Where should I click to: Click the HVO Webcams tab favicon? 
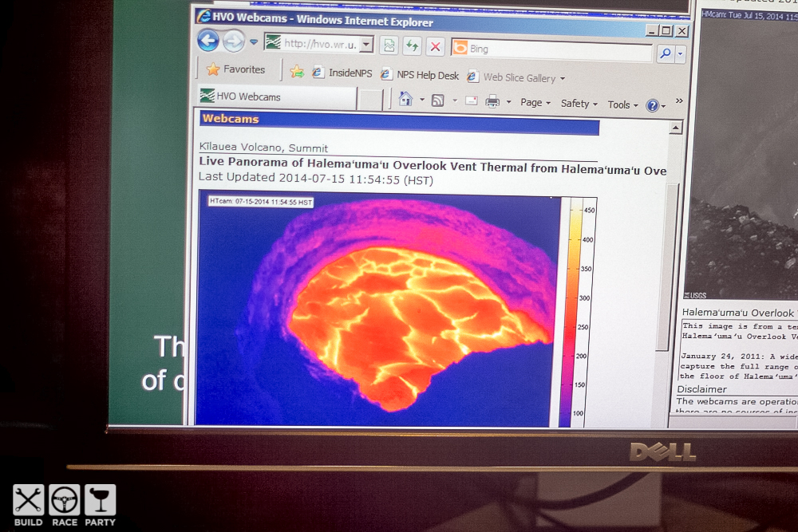[x=207, y=95]
